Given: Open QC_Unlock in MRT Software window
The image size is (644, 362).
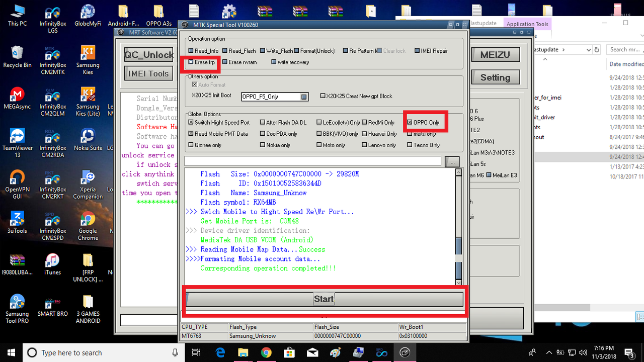Looking at the screenshot, I should click(148, 55).
